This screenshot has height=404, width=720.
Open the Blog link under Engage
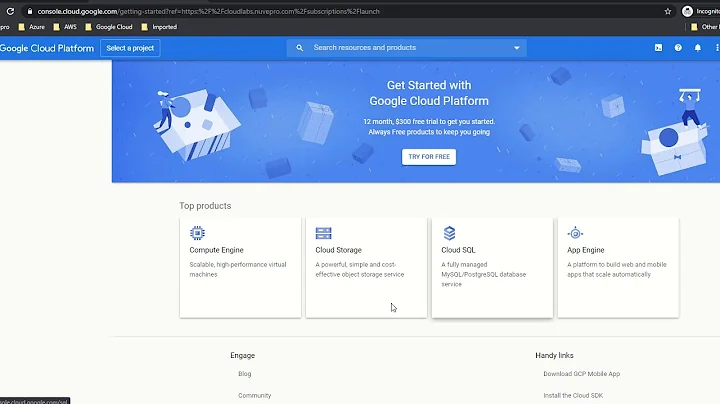[245, 374]
